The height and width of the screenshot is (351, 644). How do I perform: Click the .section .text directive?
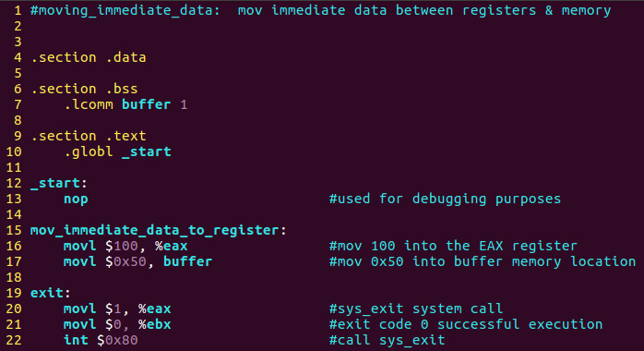pos(89,136)
